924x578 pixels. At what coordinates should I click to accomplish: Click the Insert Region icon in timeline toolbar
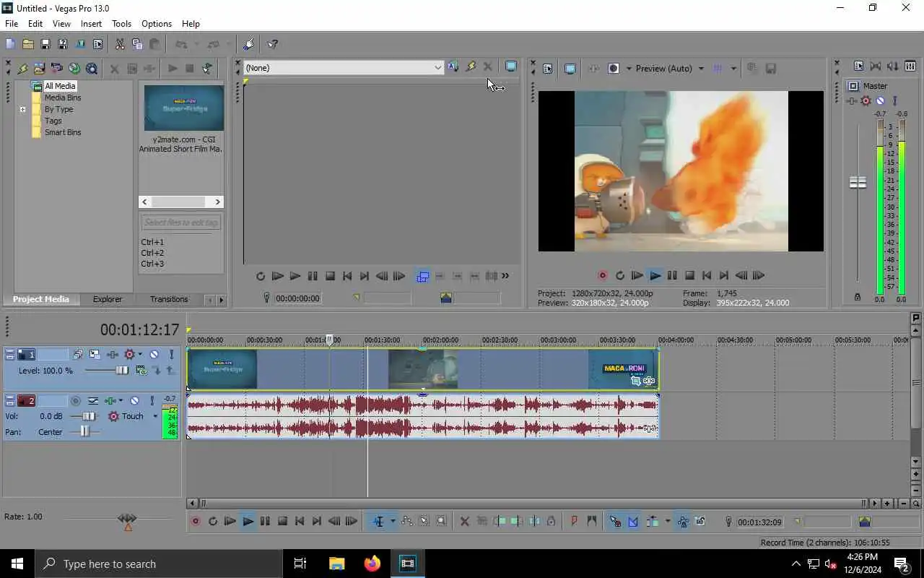(x=592, y=521)
